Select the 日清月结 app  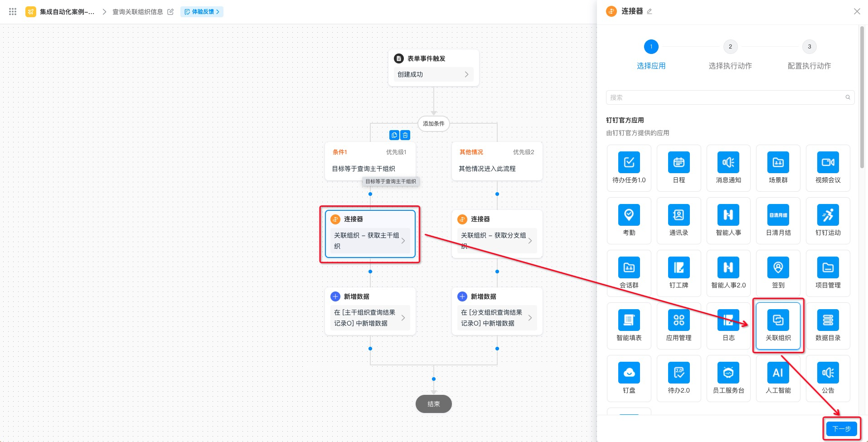[x=778, y=221]
